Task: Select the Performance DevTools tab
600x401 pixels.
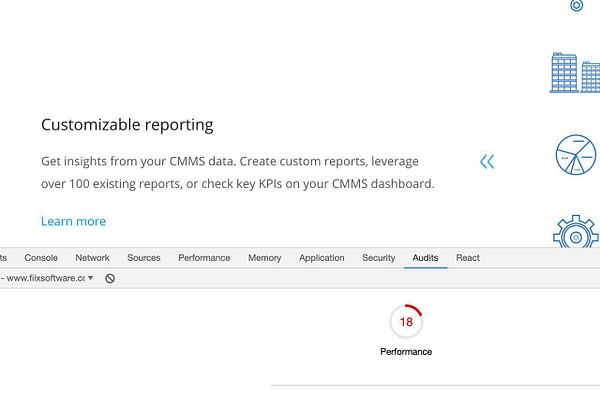Action: [204, 258]
